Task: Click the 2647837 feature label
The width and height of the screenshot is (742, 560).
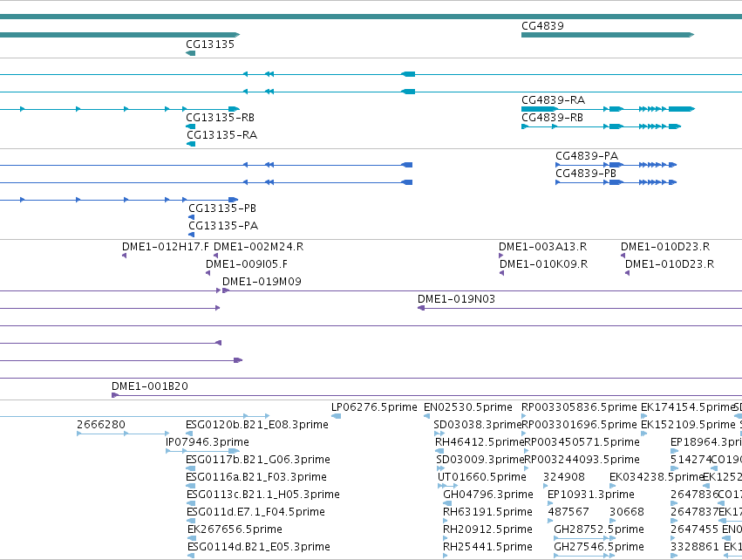Action: pyautogui.click(x=694, y=512)
